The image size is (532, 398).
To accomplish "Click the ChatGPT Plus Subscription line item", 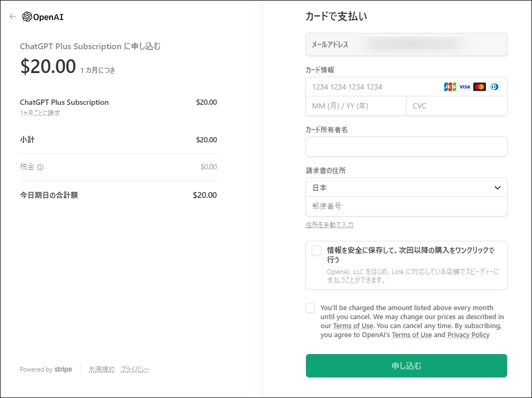I will [64, 102].
